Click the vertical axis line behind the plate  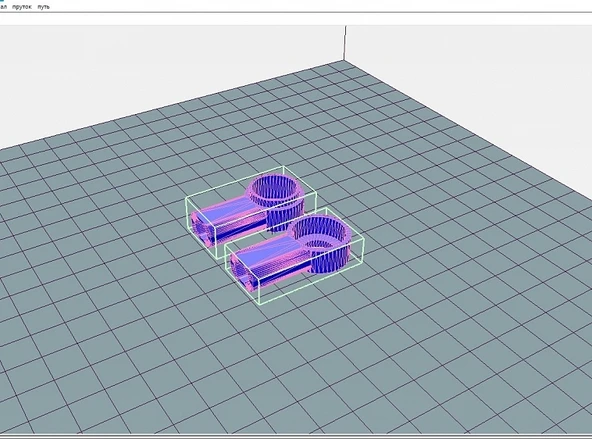pyautogui.click(x=345, y=43)
